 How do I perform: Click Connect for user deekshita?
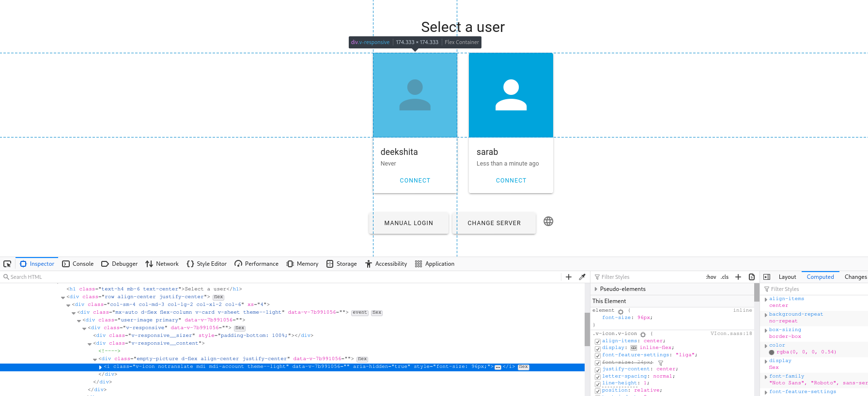pyautogui.click(x=415, y=181)
